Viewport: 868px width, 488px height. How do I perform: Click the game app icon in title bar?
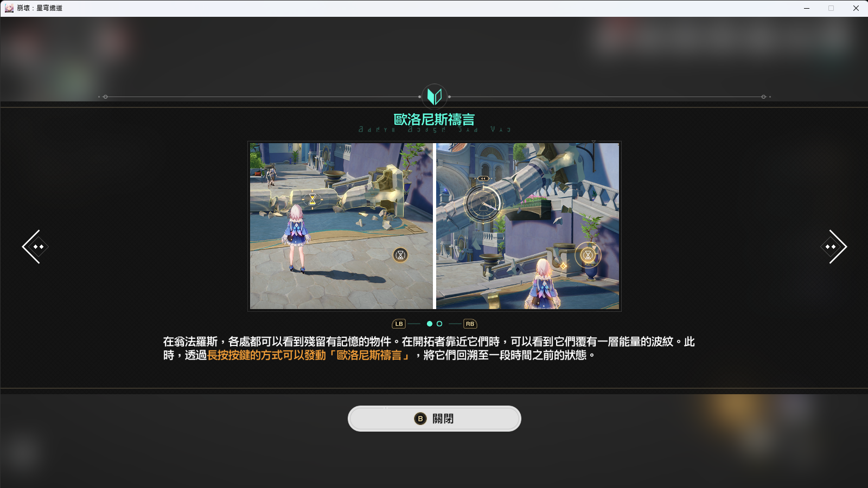click(9, 8)
